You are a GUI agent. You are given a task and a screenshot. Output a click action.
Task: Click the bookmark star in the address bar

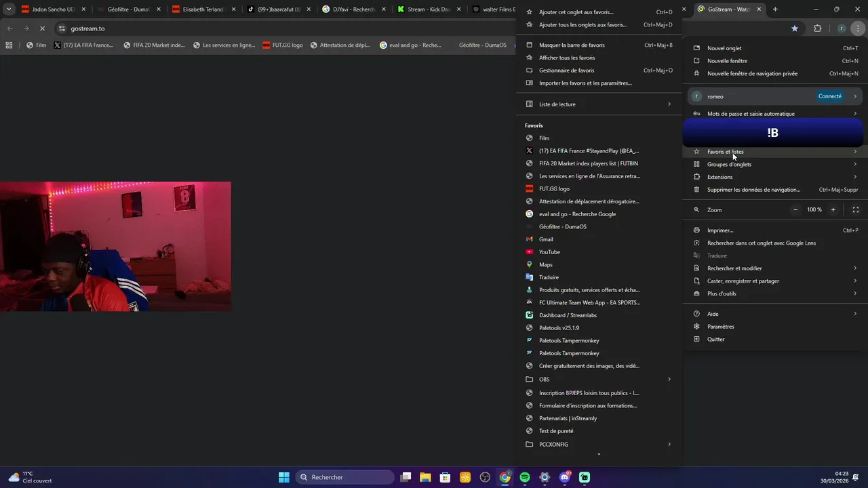(795, 28)
